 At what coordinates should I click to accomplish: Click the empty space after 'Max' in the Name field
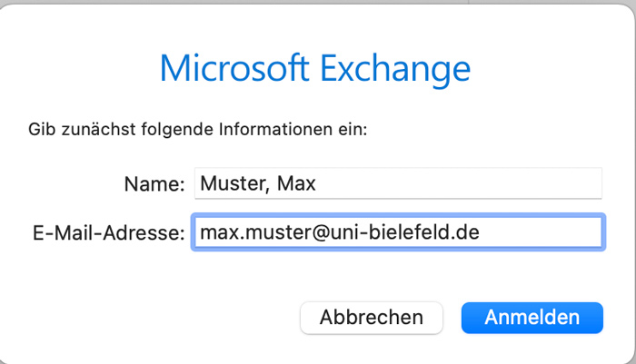pos(458,183)
